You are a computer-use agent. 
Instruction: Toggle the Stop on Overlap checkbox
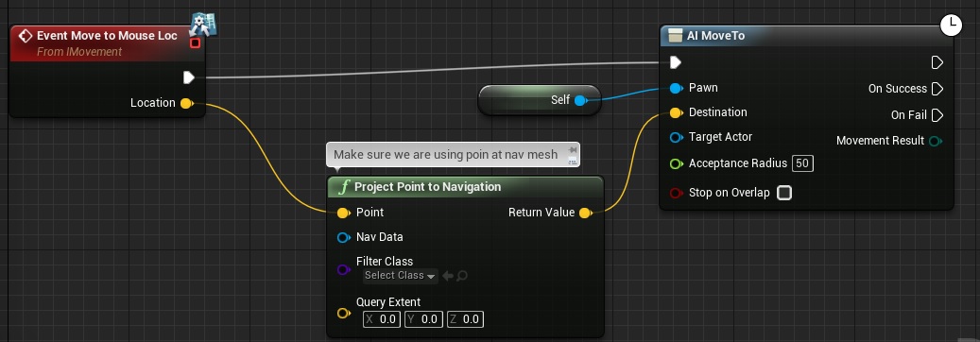783,193
